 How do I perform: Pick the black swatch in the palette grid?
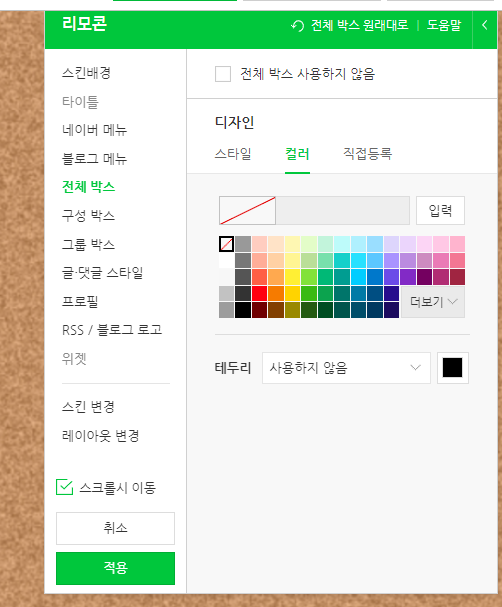[243, 310]
